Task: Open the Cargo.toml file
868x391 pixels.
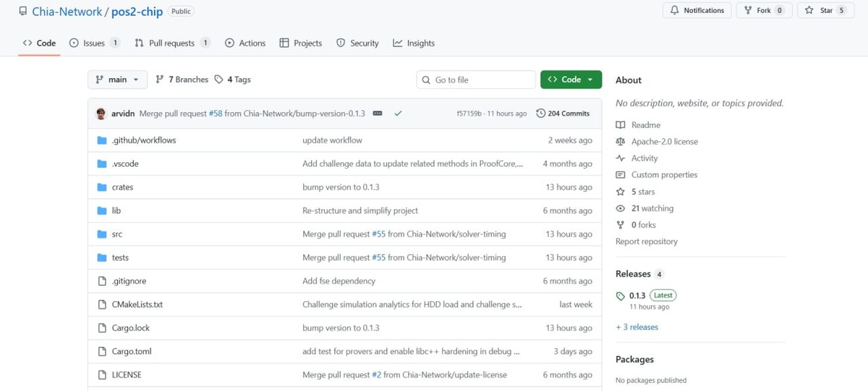Action: point(131,351)
